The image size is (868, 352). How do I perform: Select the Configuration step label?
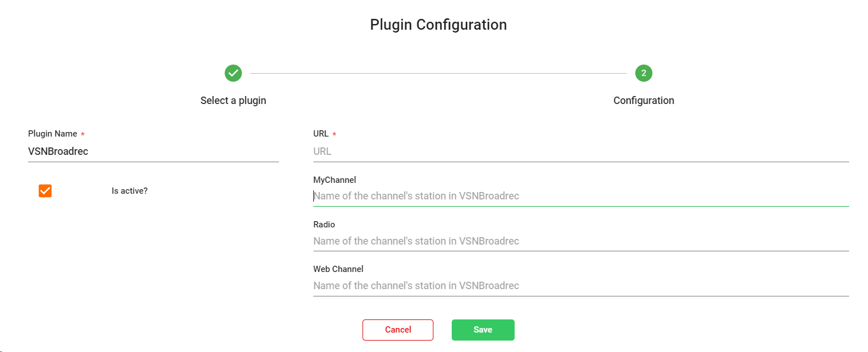[x=643, y=101]
